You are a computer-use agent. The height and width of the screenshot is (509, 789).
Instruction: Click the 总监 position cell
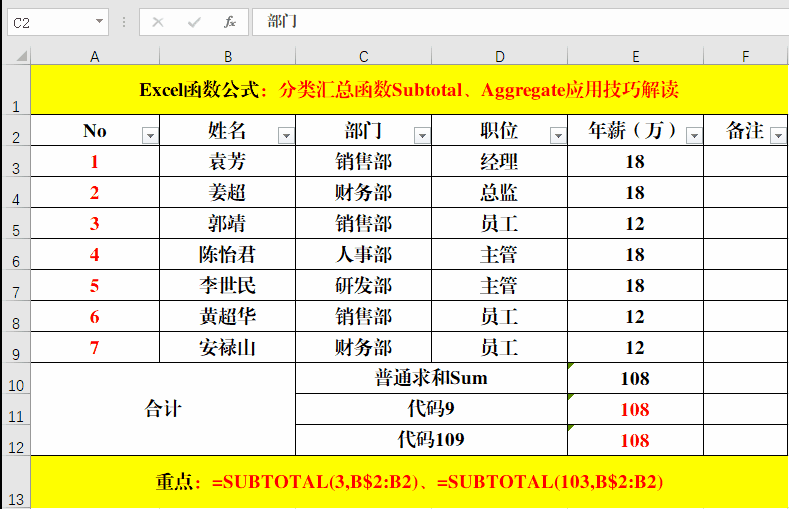point(499,193)
